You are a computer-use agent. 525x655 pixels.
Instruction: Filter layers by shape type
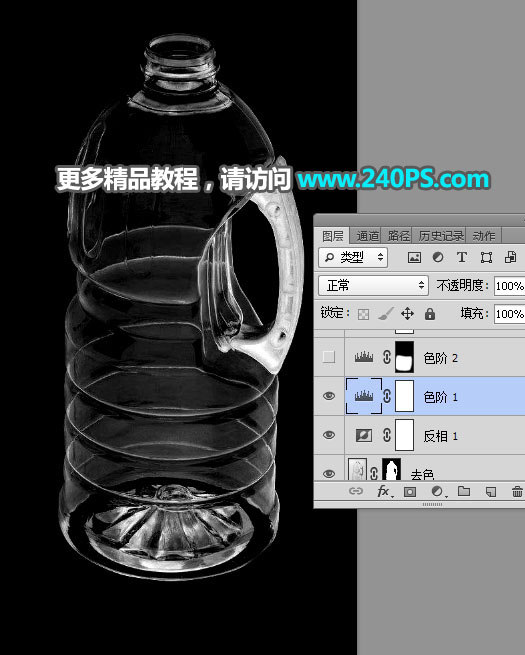[486, 257]
